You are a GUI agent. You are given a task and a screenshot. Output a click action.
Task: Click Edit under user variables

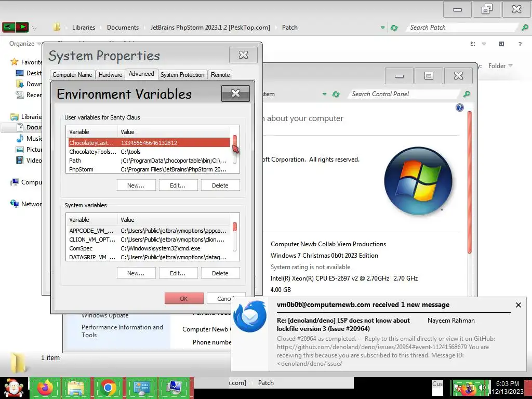pos(178,185)
